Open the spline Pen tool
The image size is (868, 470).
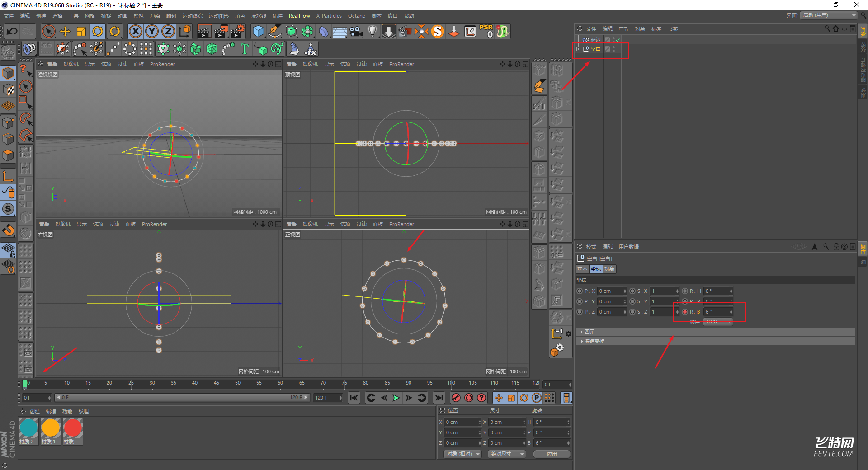coord(274,31)
